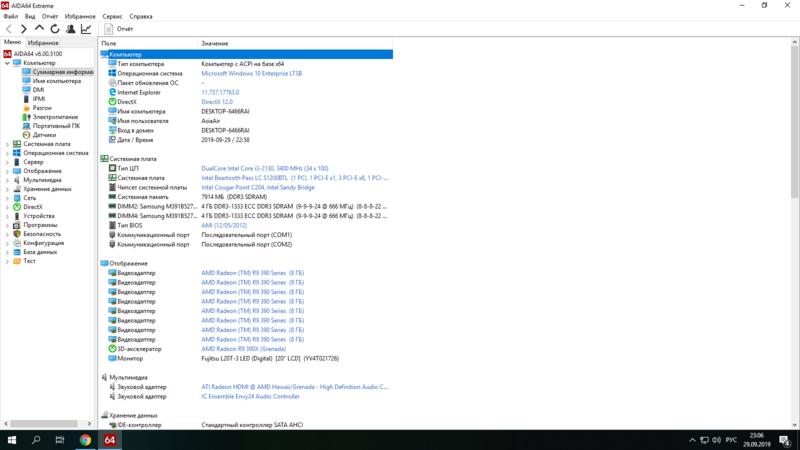Click the sidebar horizontal scrollbar
The image size is (800, 450).
coord(44,423)
